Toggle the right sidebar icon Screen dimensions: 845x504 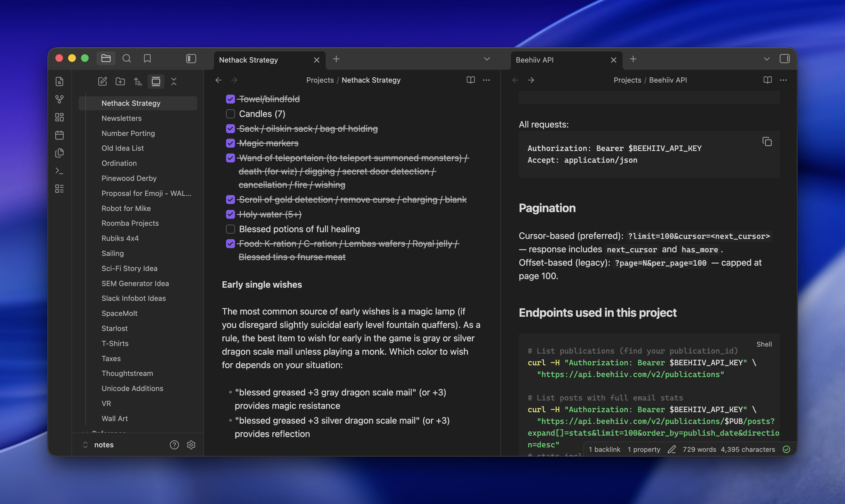[x=784, y=59]
